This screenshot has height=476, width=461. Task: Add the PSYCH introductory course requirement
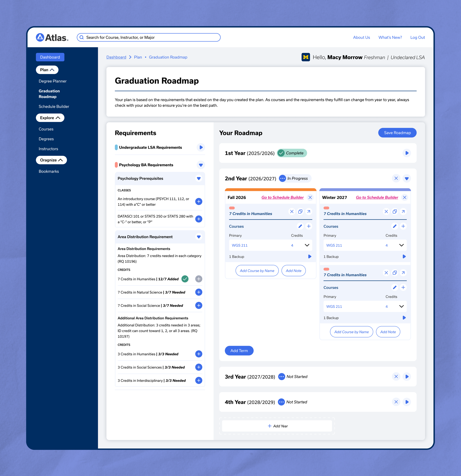(x=199, y=201)
